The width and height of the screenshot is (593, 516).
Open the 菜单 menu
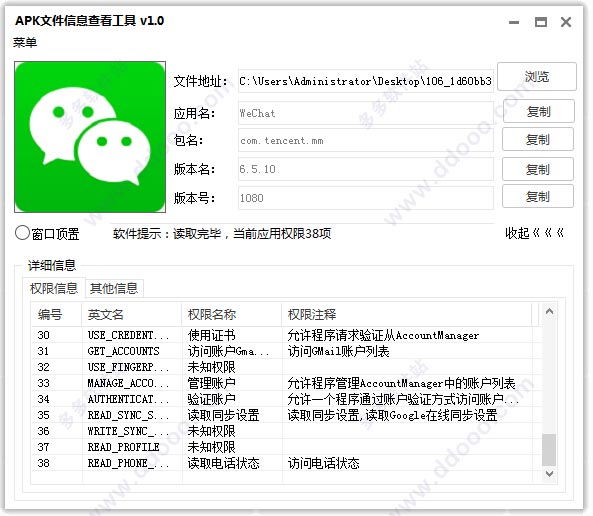click(x=25, y=42)
